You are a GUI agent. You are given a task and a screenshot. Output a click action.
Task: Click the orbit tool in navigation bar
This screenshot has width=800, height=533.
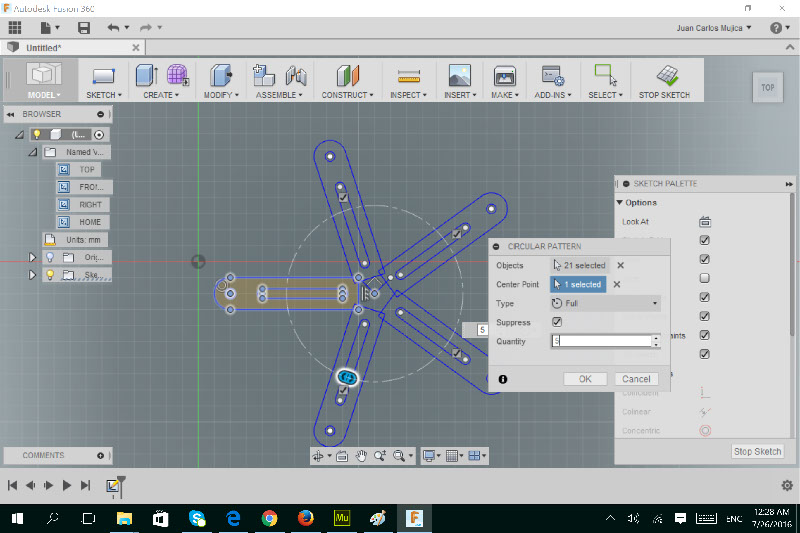tap(318, 456)
